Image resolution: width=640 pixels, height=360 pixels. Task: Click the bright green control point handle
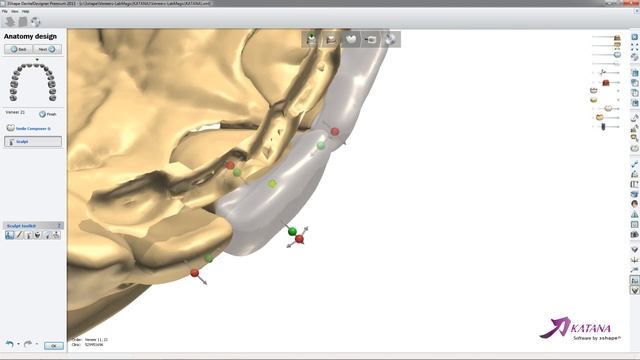click(x=292, y=232)
